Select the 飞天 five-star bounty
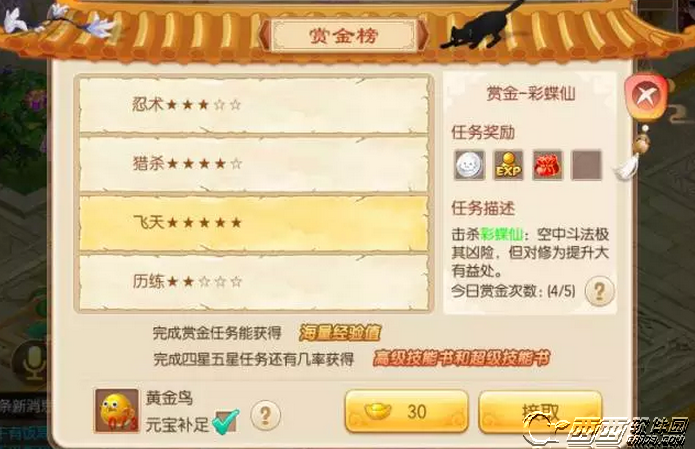Viewport: 695px width, 449px height. pos(254,223)
